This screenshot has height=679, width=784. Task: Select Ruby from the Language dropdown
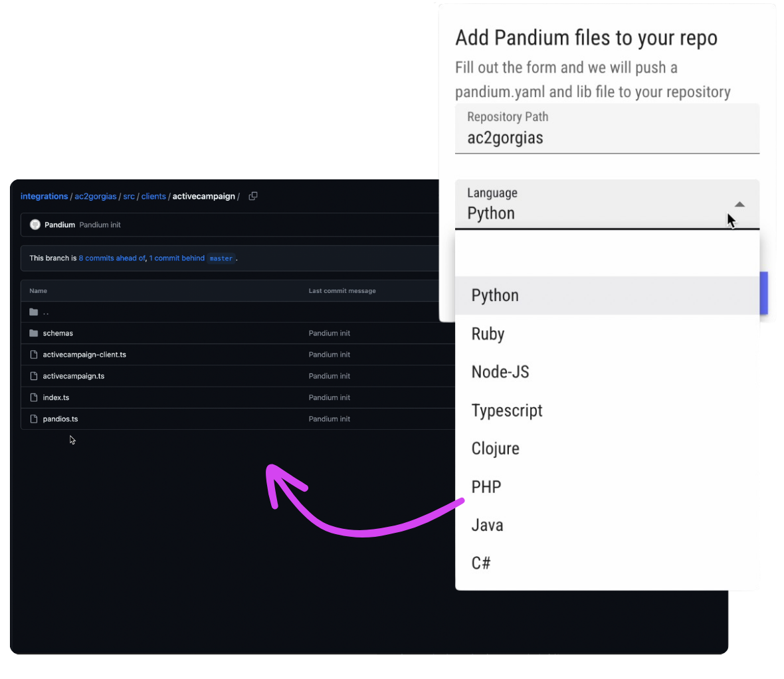pyautogui.click(x=488, y=334)
